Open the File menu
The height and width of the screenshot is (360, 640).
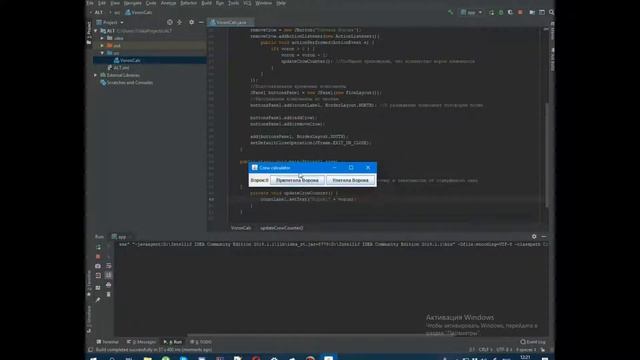click(x=90, y=3)
